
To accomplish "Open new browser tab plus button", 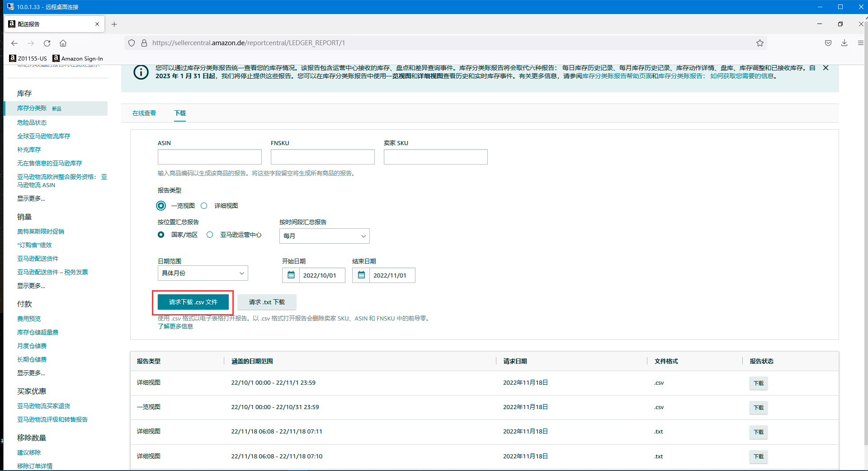I will point(114,24).
